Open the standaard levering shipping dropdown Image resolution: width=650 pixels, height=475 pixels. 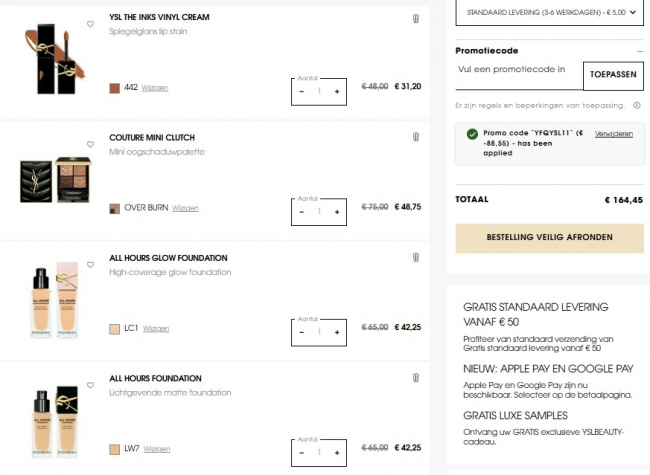click(549, 13)
